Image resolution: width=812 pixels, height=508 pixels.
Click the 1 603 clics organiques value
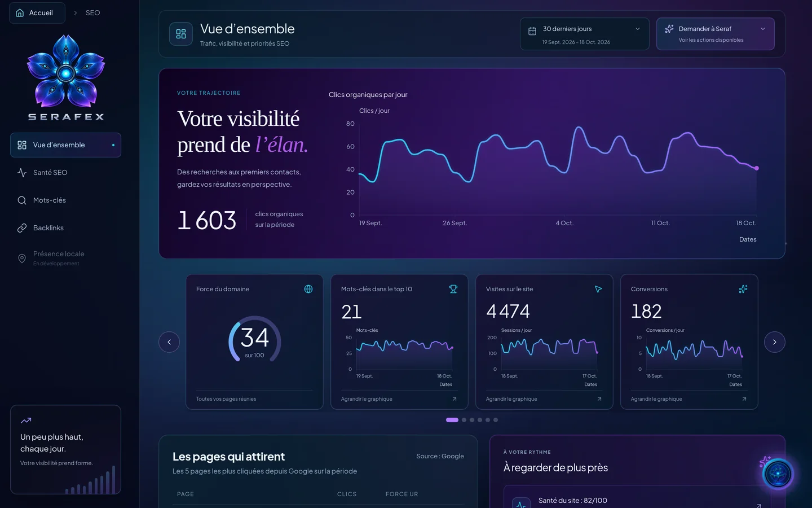(207, 220)
